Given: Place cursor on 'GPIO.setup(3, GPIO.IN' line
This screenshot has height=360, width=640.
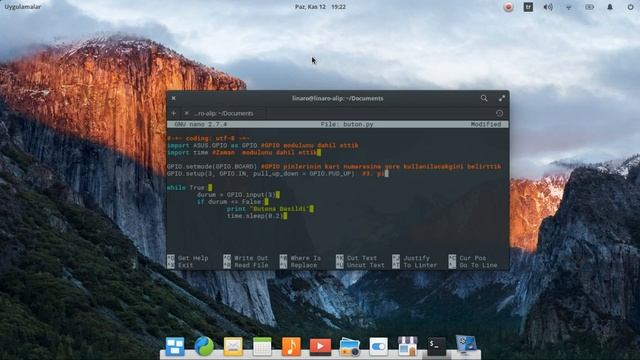Looking at the screenshot, I should 278,174.
